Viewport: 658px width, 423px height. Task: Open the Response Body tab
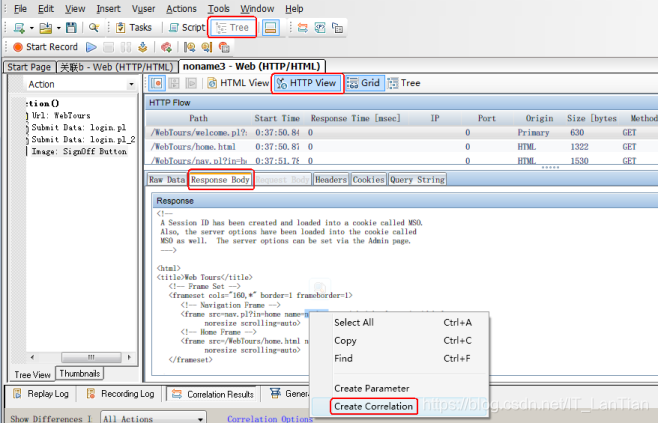click(220, 180)
